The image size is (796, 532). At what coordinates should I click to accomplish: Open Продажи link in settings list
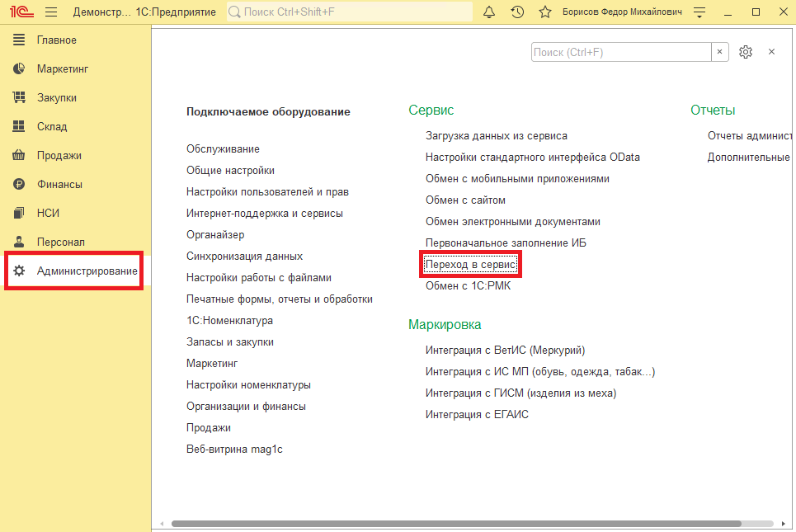tap(209, 428)
